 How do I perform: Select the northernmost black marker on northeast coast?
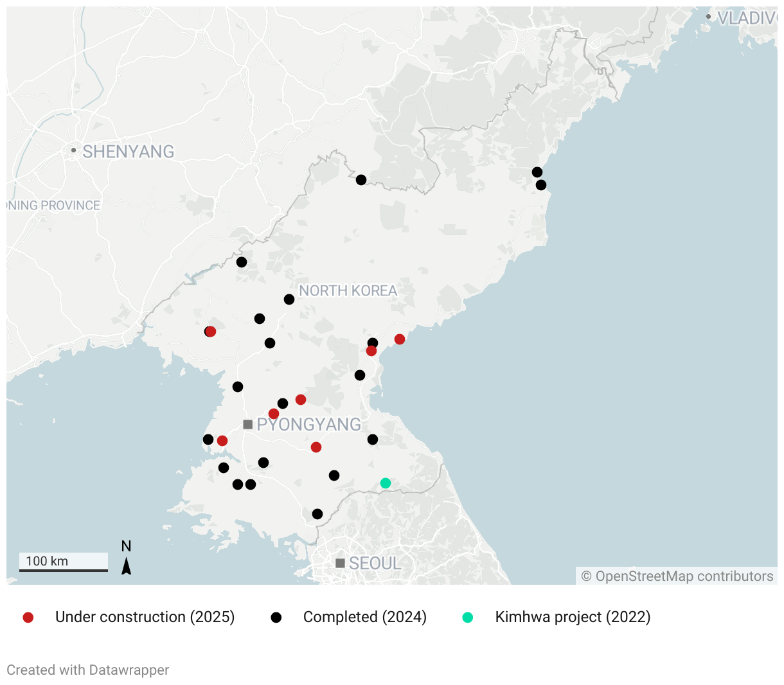point(537,172)
